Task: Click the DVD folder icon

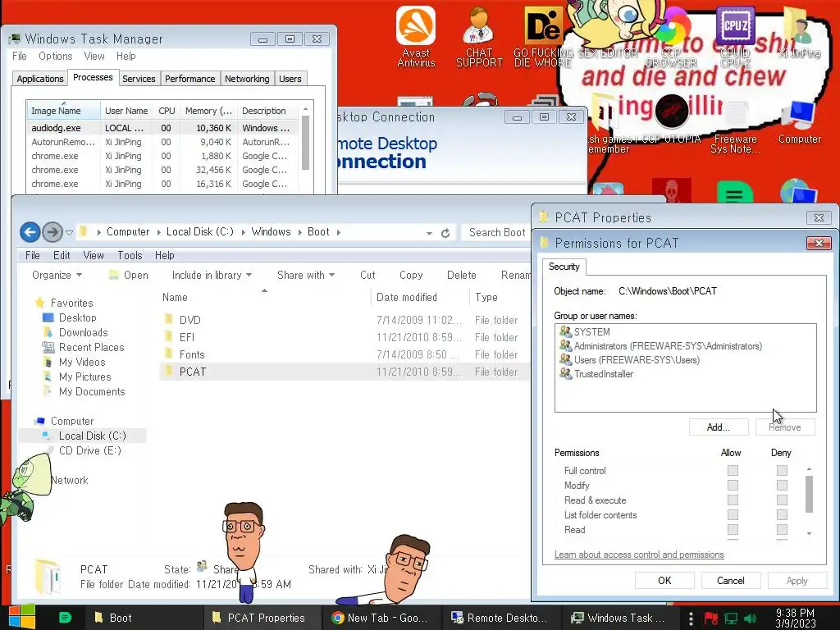Action: [169, 320]
